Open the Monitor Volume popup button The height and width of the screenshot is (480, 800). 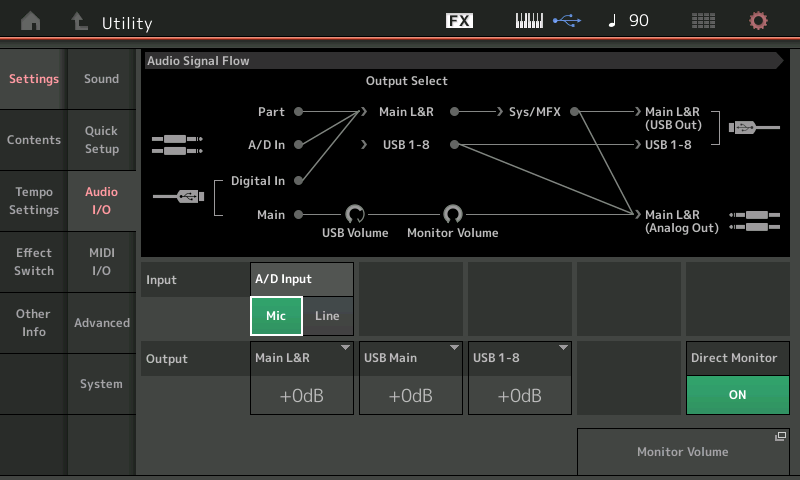[x=682, y=451]
